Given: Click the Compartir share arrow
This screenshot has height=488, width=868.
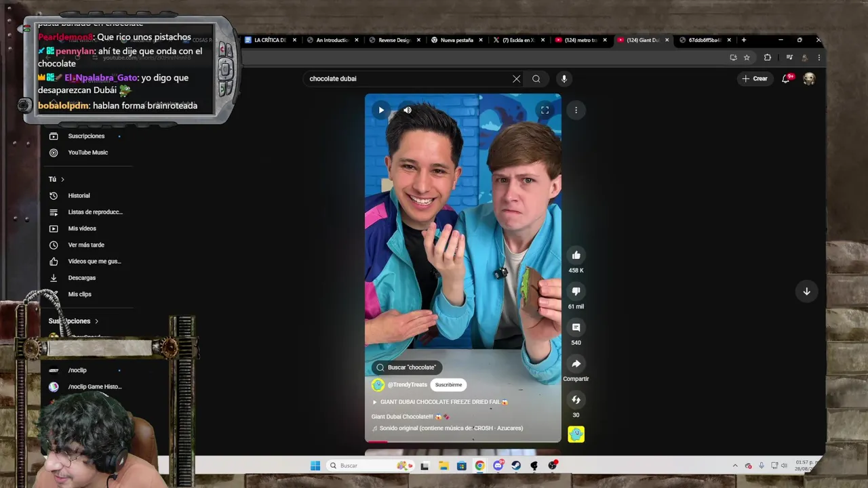Looking at the screenshot, I should point(576,363).
